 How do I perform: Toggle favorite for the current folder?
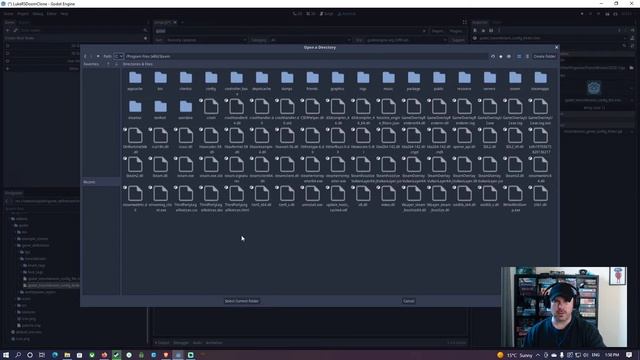tap(501, 56)
